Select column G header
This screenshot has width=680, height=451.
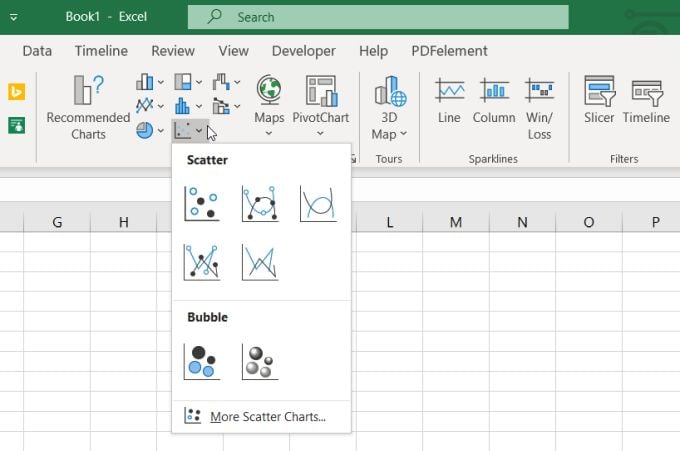(57, 222)
